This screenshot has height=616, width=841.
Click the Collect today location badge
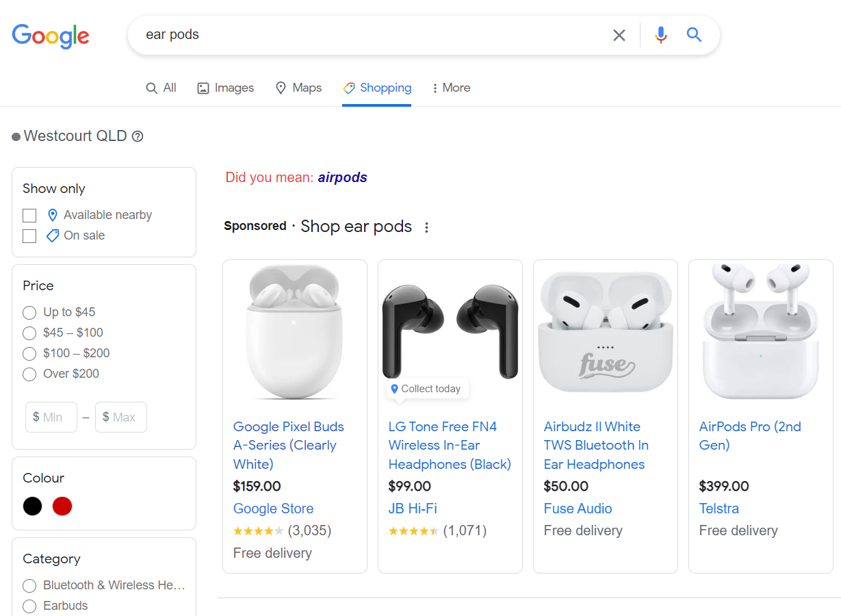pos(427,389)
